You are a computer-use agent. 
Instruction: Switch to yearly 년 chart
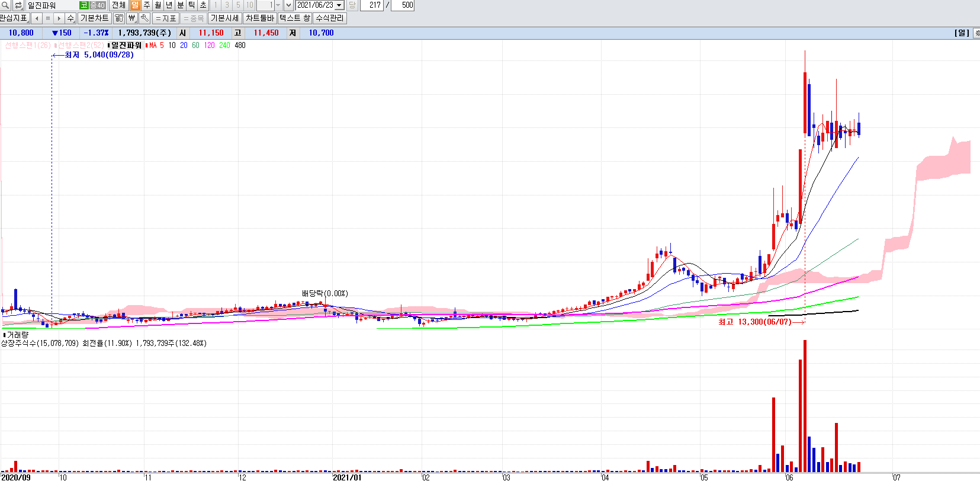pos(169,5)
